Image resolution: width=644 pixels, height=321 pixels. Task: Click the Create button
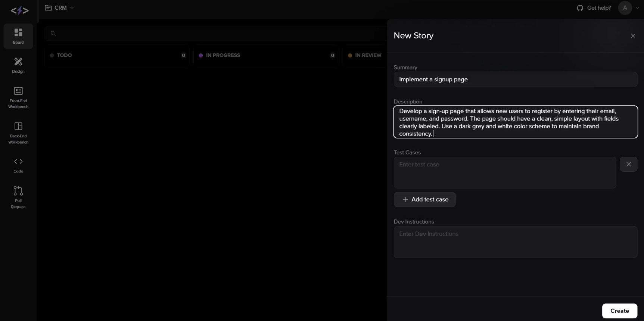click(619, 311)
